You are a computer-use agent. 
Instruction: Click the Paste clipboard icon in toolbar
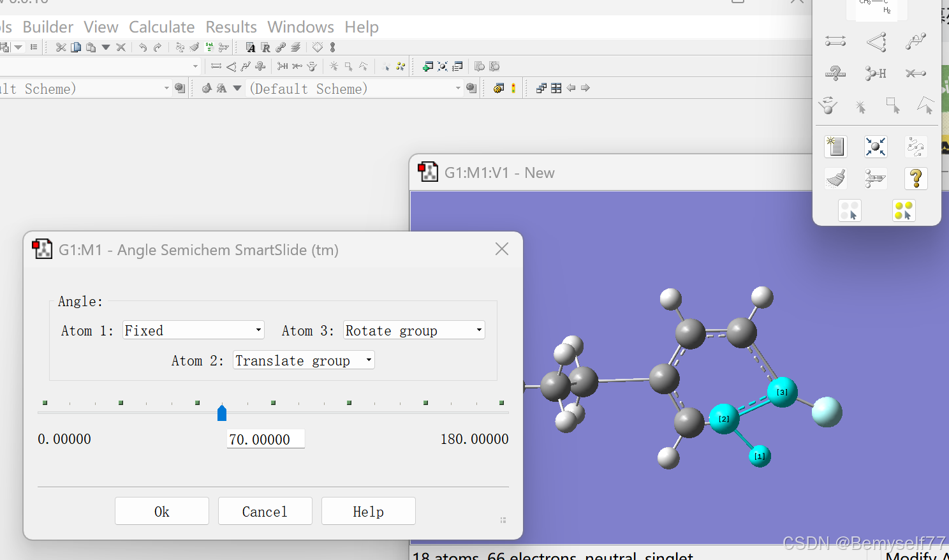click(x=91, y=47)
